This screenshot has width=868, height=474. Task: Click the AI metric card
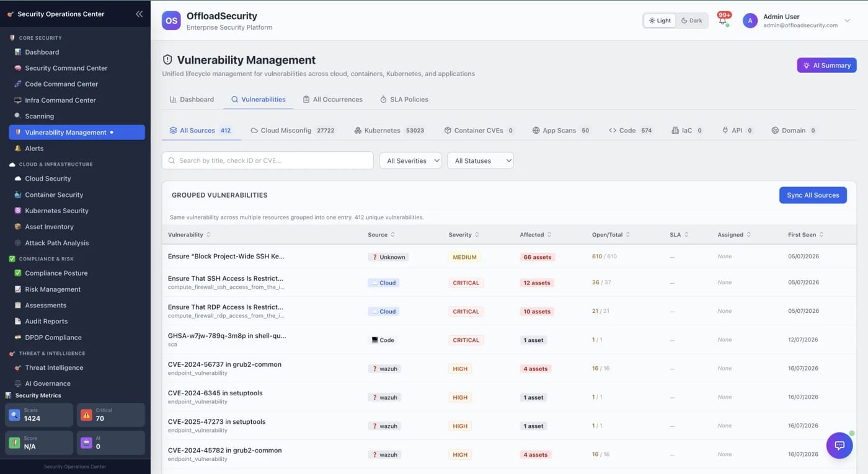click(111, 442)
